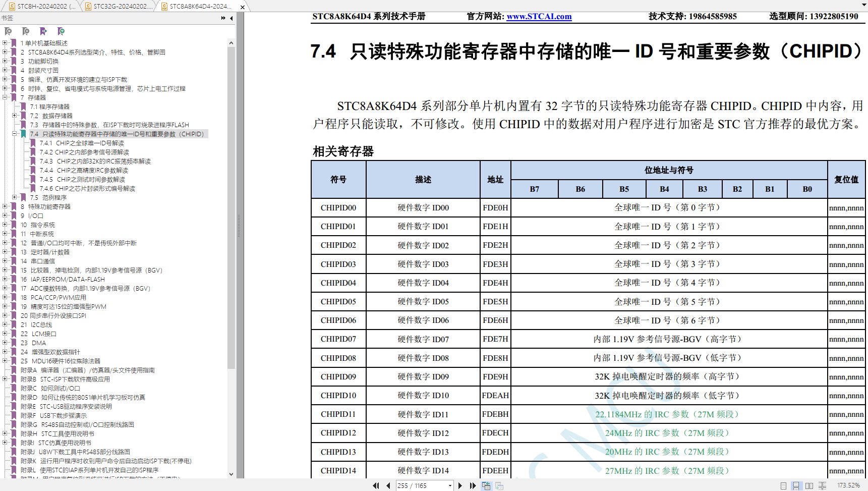This screenshot has height=491, width=868.
Task: Switch to continuous facing pages view
Action: [822, 485]
